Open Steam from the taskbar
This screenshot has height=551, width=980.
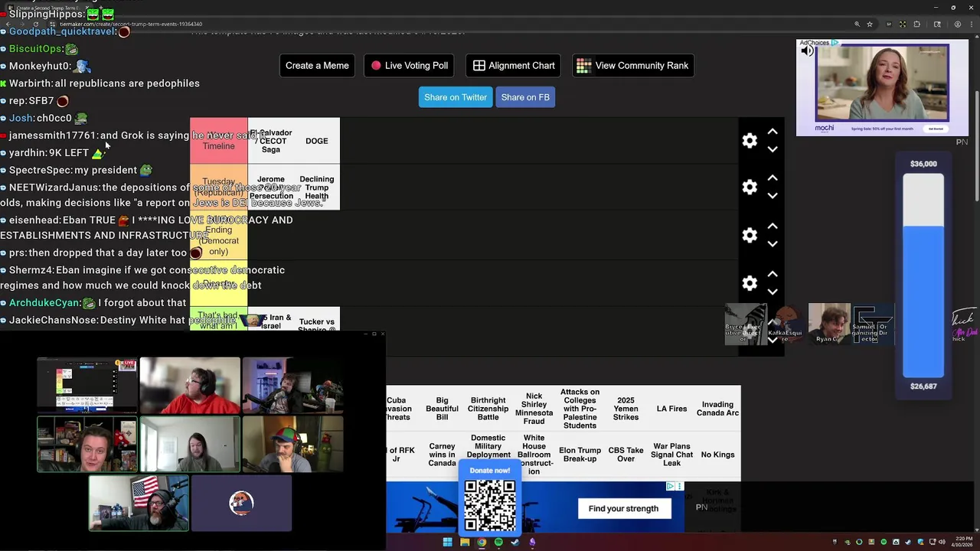(x=515, y=543)
